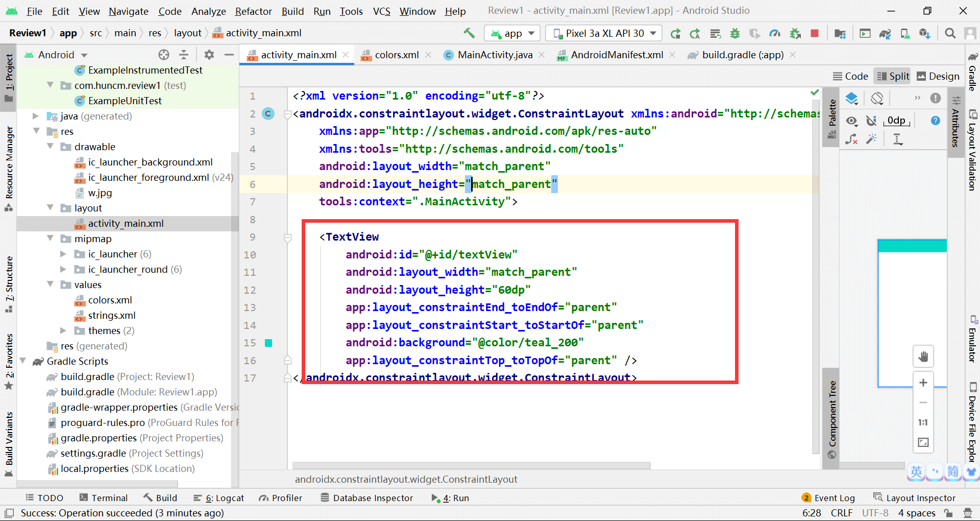This screenshot has height=521, width=980.
Task: Click the Sync Project with Gradle Files icon
Action: tap(885, 33)
